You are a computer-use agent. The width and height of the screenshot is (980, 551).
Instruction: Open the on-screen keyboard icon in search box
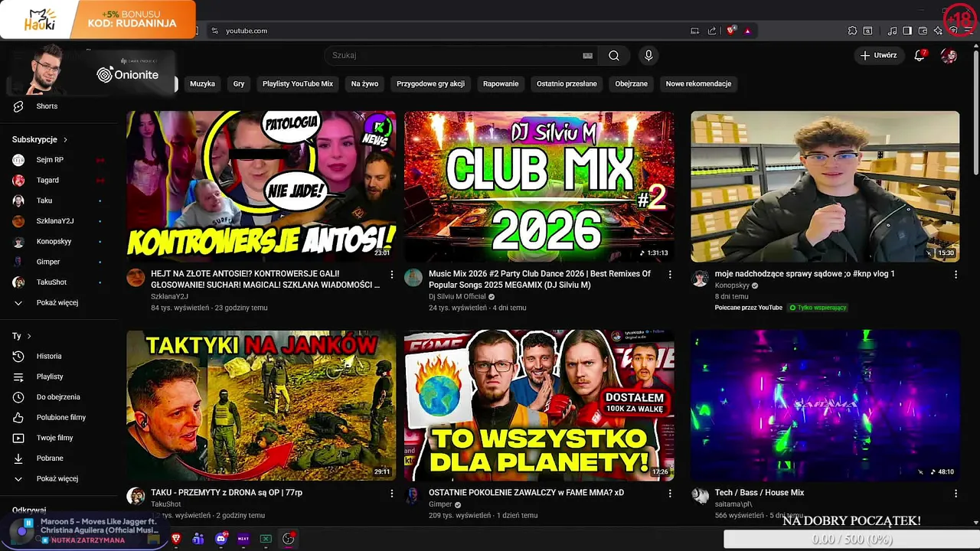click(x=587, y=55)
